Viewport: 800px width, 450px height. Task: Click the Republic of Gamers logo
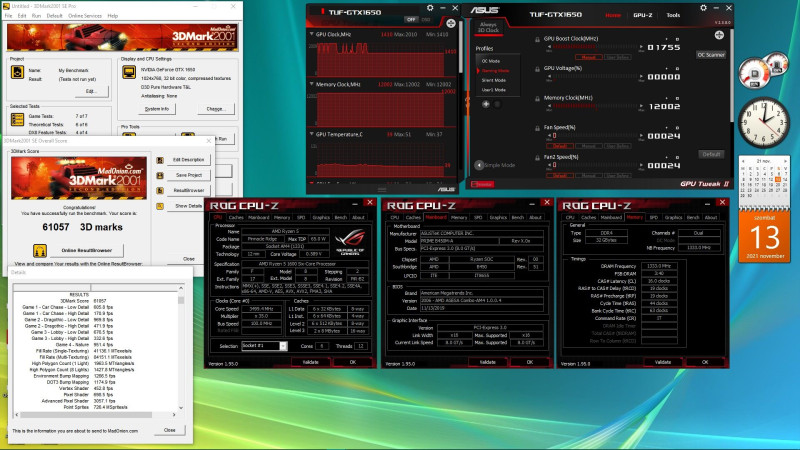pos(350,242)
